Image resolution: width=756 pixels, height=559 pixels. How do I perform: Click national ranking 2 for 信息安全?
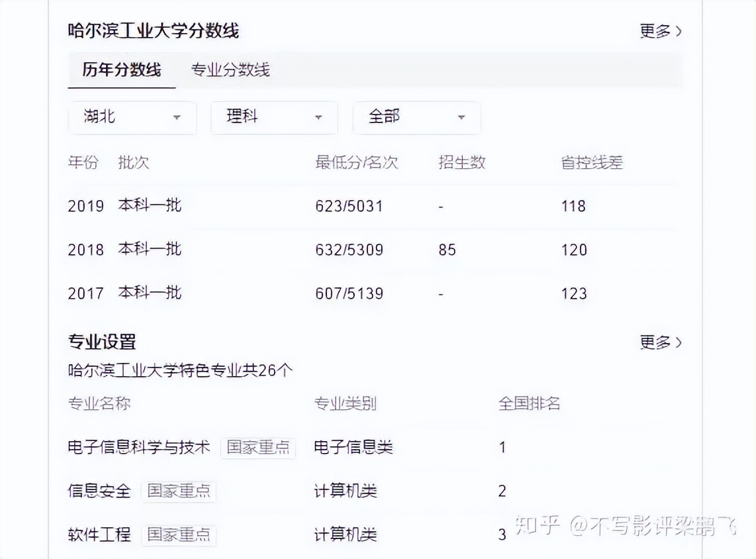502,491
